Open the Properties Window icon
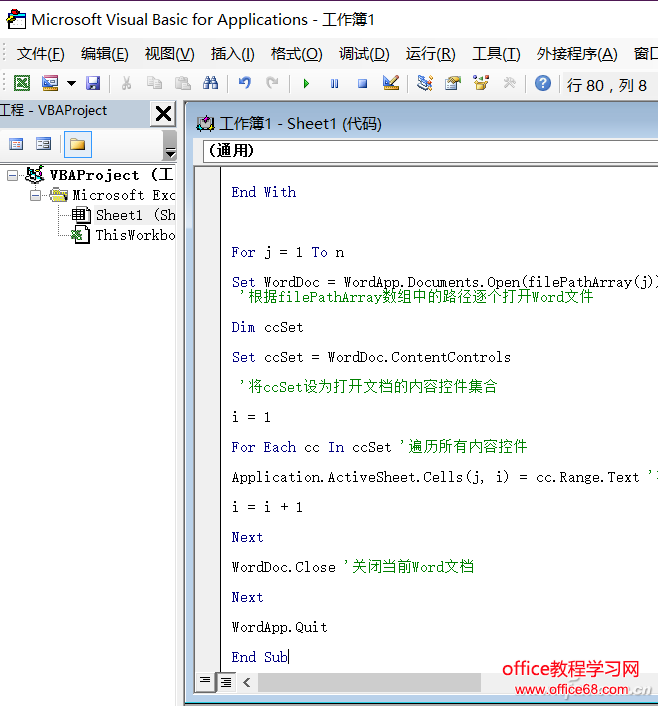The image size is (658, 706). pyautogui.click(x=453, y=83)
